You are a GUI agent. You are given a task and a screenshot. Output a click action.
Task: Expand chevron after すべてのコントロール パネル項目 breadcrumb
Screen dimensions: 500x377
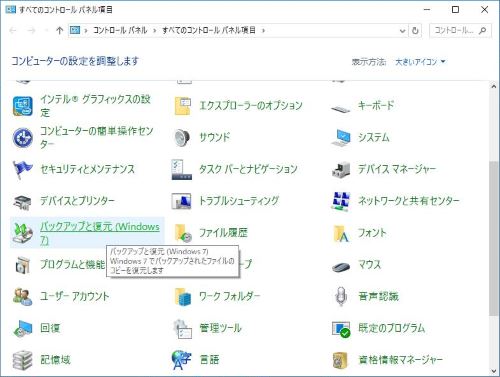click(263, 31)
